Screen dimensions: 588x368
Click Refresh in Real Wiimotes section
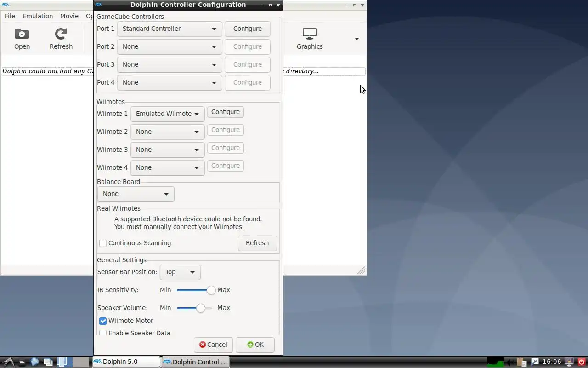257,243
